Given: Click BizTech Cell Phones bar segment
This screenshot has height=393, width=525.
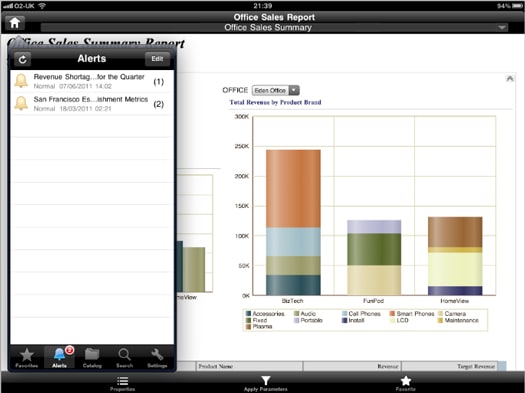Looking at the screenshot, I should (293, 242).
